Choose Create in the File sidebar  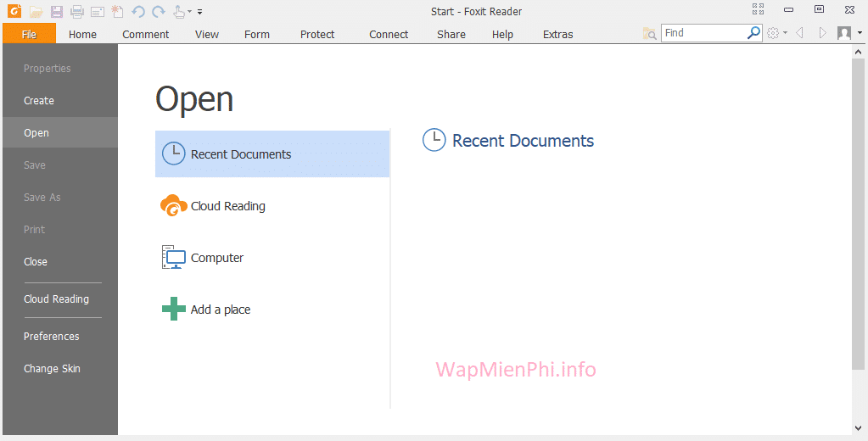pos(59,101)
